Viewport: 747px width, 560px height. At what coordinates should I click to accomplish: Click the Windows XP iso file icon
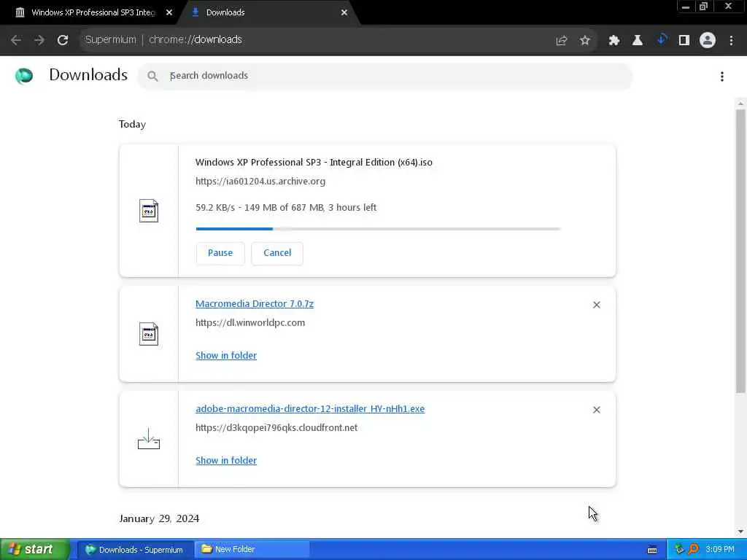pos(149,211)
